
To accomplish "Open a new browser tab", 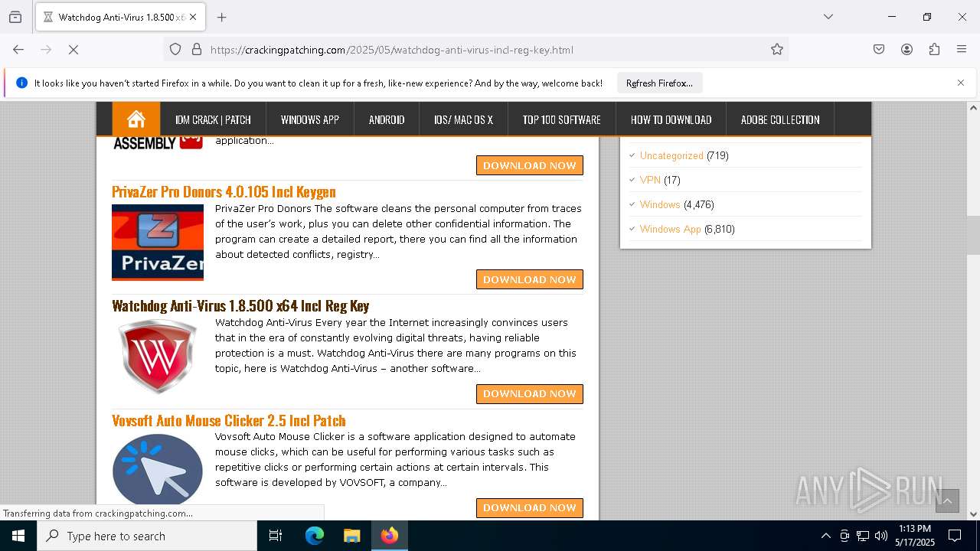I will (222, 17).
